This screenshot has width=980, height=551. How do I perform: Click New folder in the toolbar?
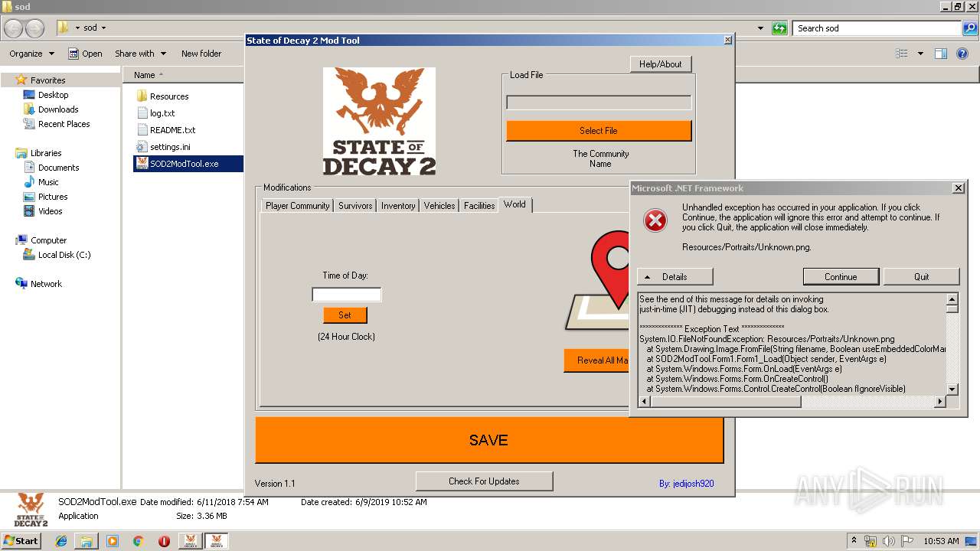[x=201, y=54]
